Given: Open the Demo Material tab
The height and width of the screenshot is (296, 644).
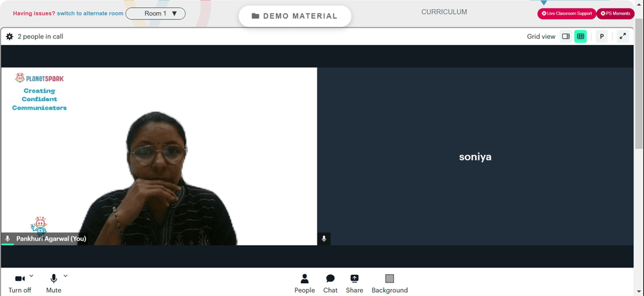Looking at the screenshot, I should (295, 16).
